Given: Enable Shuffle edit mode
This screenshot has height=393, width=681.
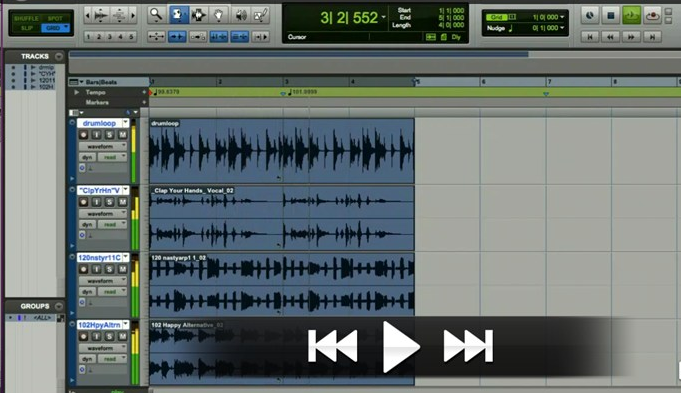Looking at the screenshot, I should [x=26, y=18].
